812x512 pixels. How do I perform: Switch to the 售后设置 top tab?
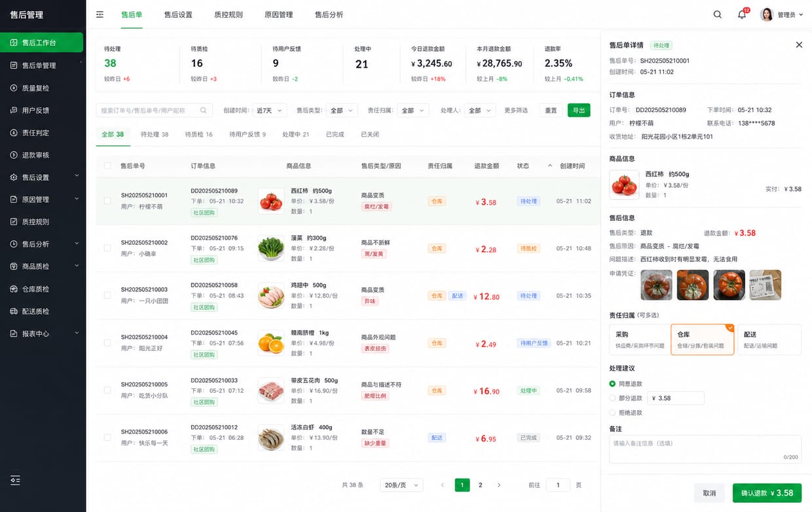(x=178, y=14)
